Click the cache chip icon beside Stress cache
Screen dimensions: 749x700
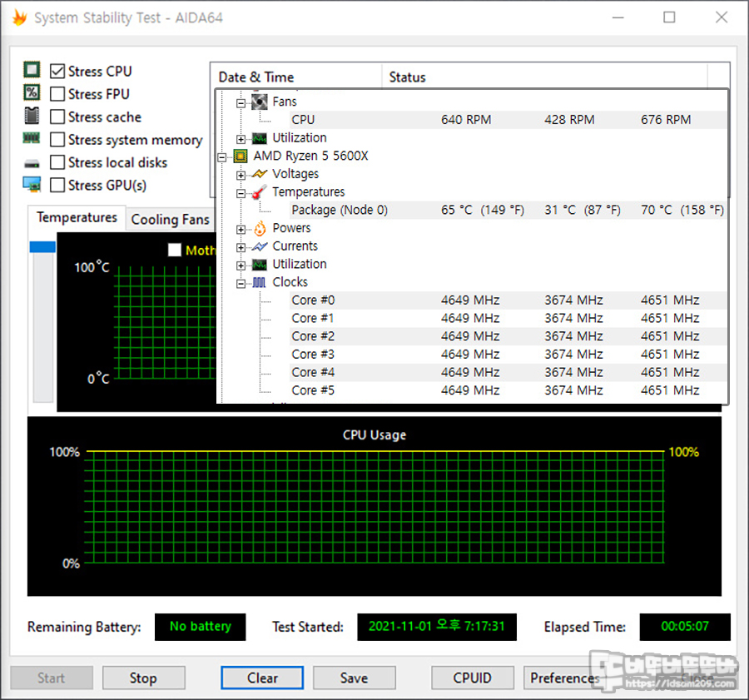coord(32,115)
